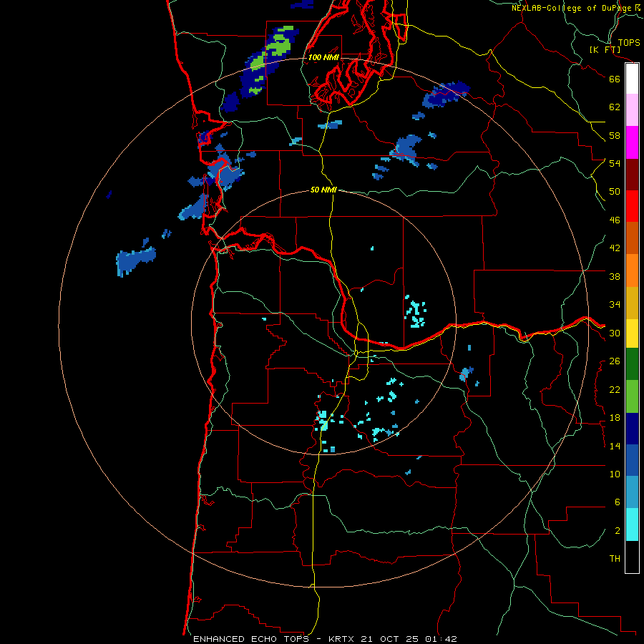644x644 pixels.
Task: Click the '66' legend value
Action: 615,79
